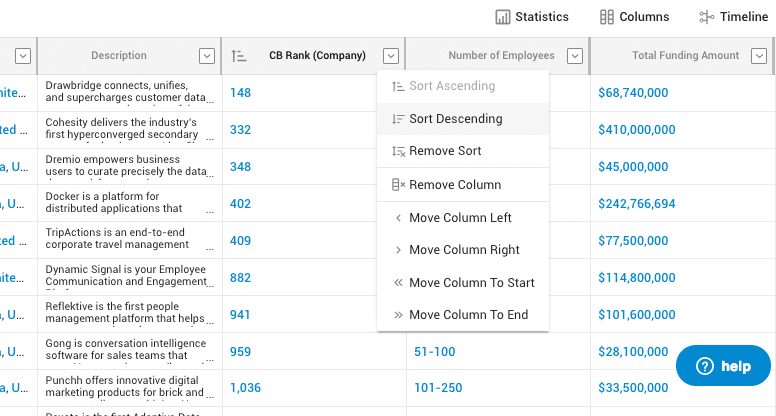Viewport: 776px width, 416px height.
Task: Click the 51-100 employees value
Action: click(435, 352)
